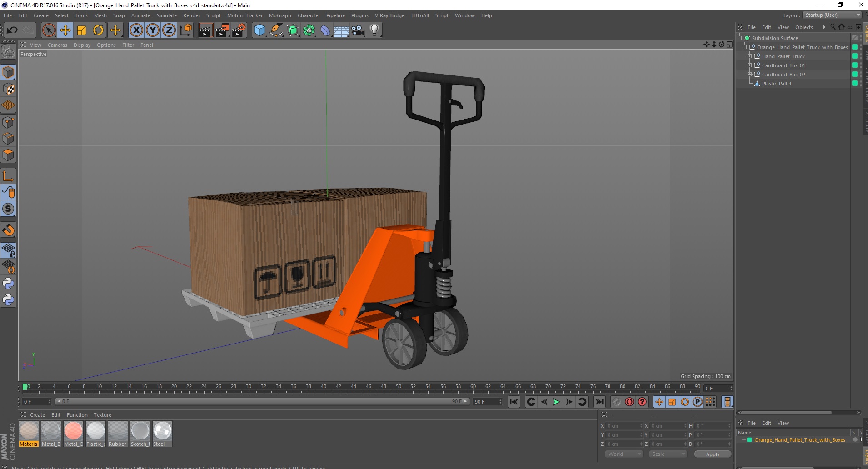Switch to Texture mode in left toolbar

(8, 89)
